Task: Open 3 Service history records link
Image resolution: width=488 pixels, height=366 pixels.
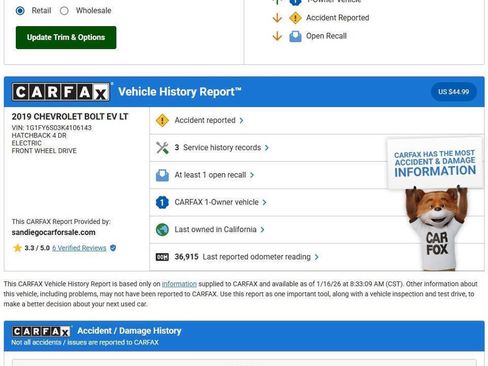Action: [x=218, y=148]
